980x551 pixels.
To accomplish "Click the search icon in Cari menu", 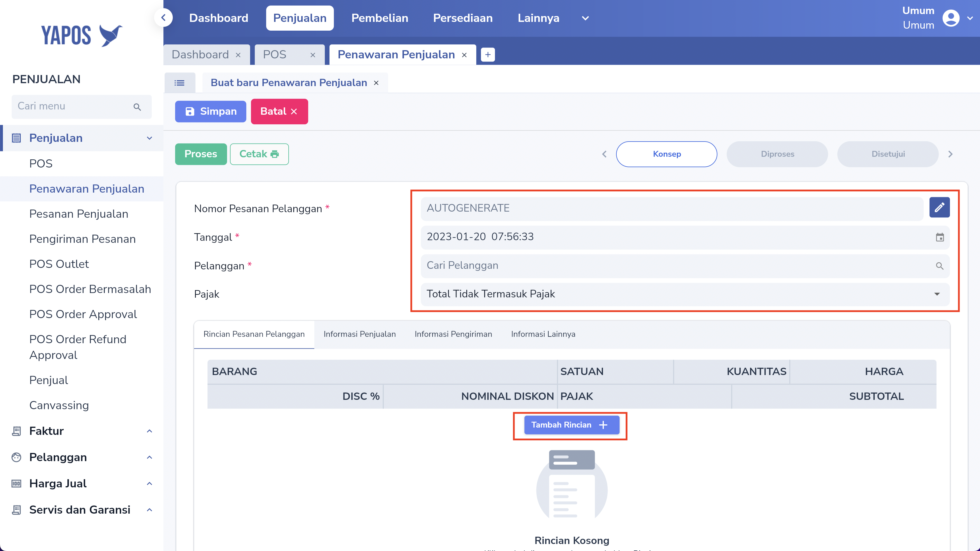I will tap(137, 107).
